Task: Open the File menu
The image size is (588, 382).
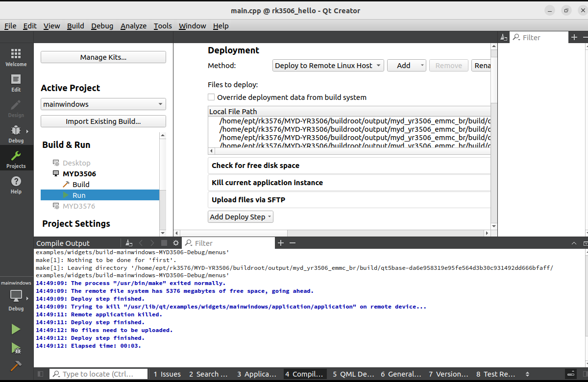Action: 10,26
